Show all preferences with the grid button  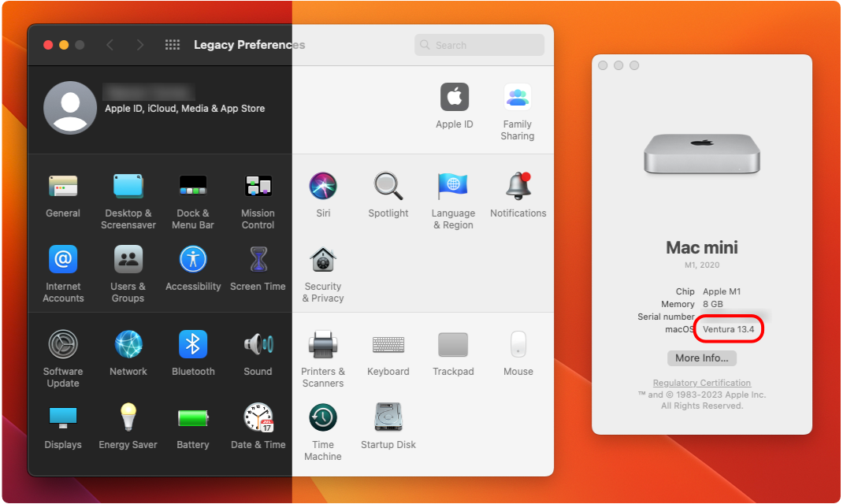[173, 45]
